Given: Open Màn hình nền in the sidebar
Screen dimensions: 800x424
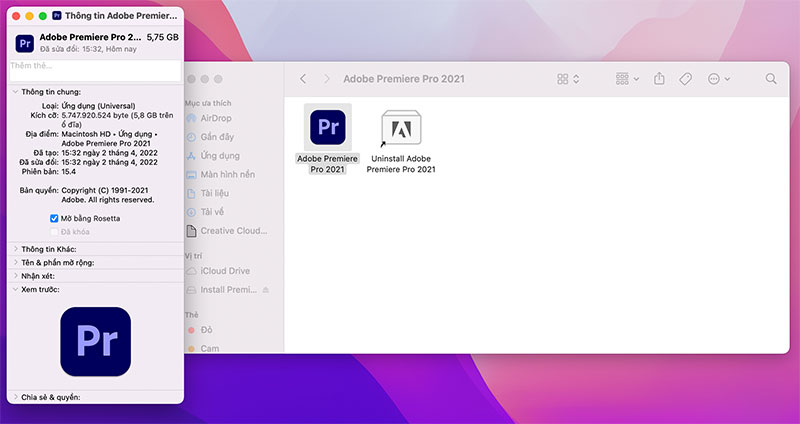Looking at the screenshot, I should [228, 174].
